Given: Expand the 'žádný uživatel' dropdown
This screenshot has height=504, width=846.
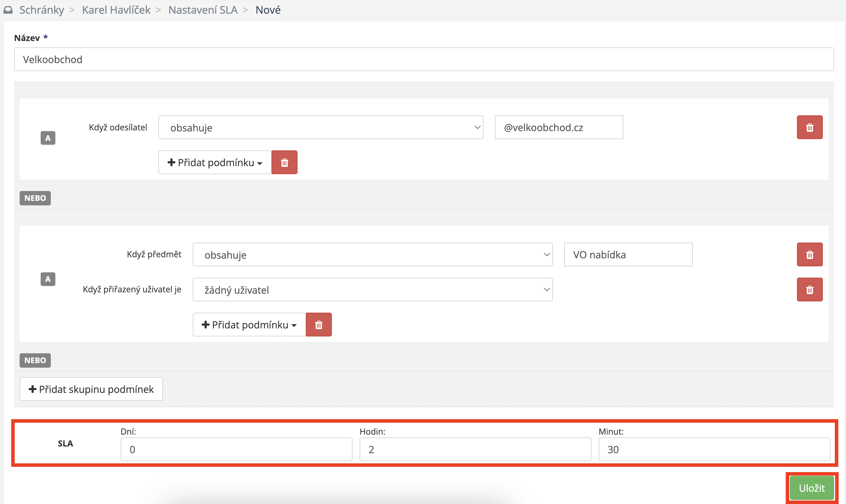Looking at the screenshot, I should coord(373,290).
